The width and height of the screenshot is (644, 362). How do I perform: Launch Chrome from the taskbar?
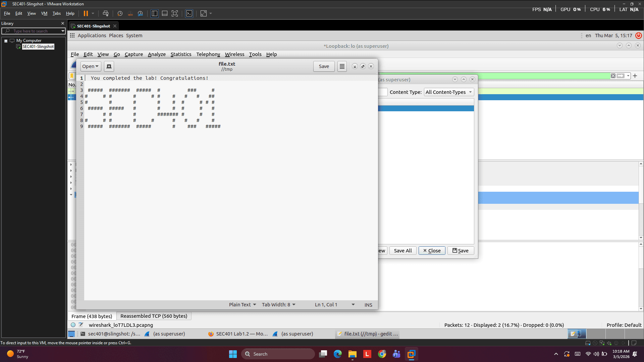(x=382, y=354)
